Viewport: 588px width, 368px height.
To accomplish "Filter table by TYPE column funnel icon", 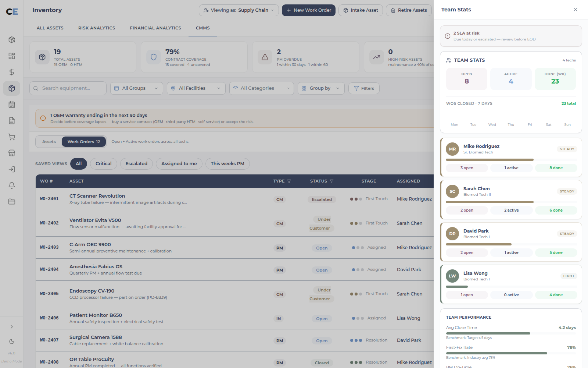I will tap(289, 181).
